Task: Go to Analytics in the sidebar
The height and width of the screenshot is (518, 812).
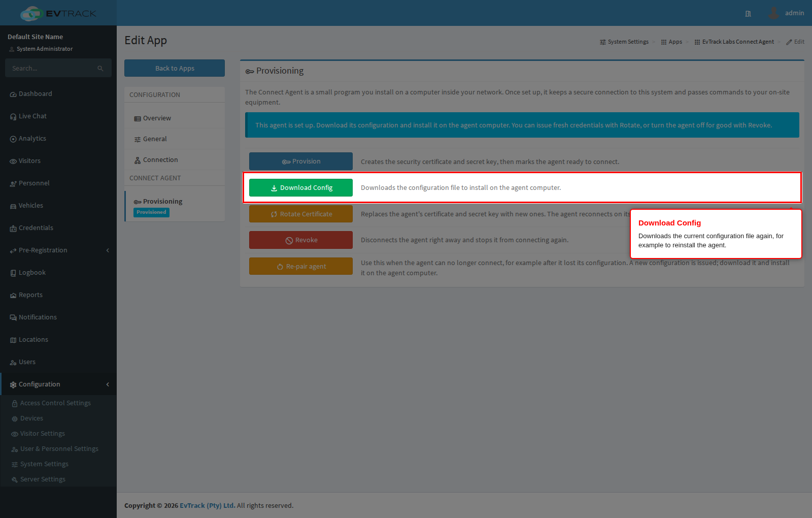Action: coord(58,139)
